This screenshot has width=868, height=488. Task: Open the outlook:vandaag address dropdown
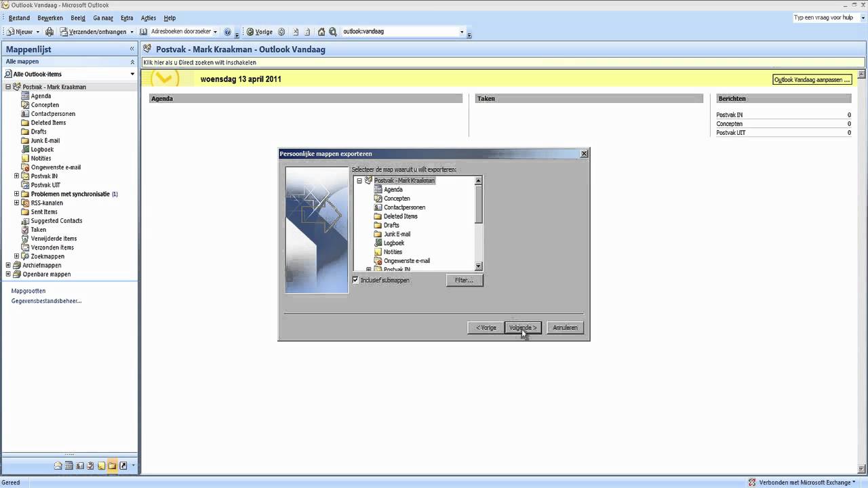pos(462,32)
